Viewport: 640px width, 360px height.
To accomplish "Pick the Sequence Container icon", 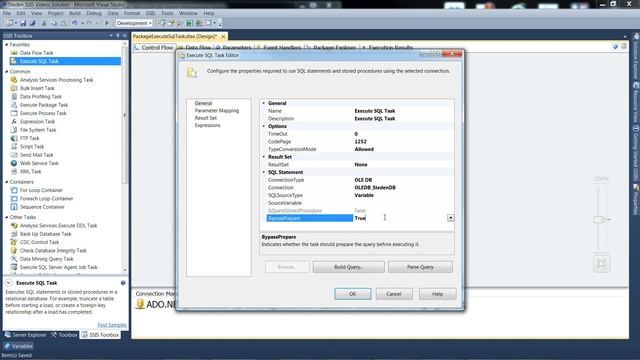I will (x=14, y=207).
